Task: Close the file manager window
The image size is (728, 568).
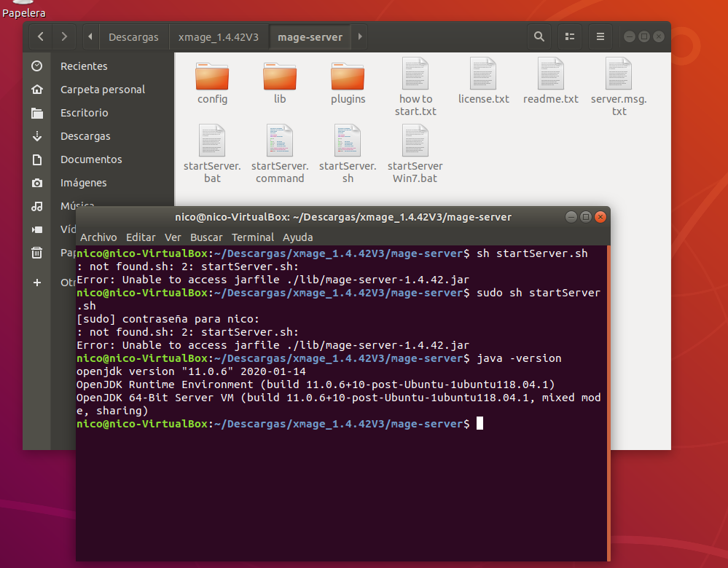Action: [x=658, y=36]
